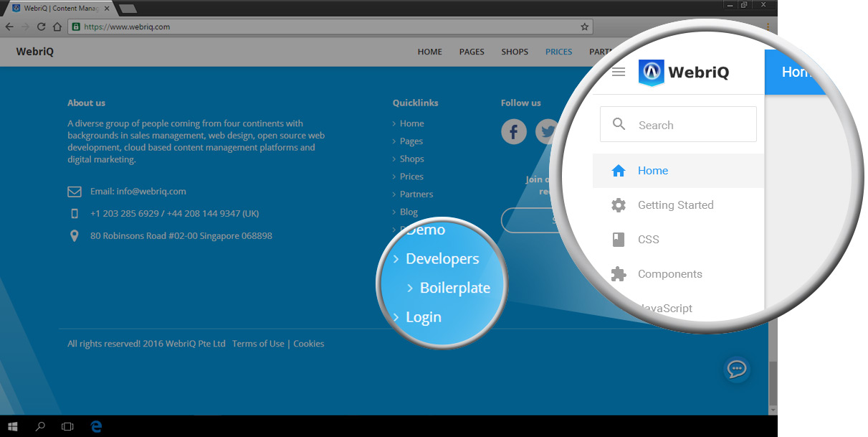Select Getting Started in the sidebar
This screenshot has width=868, height=437.
pyautogui.click(x=675, y=205)
